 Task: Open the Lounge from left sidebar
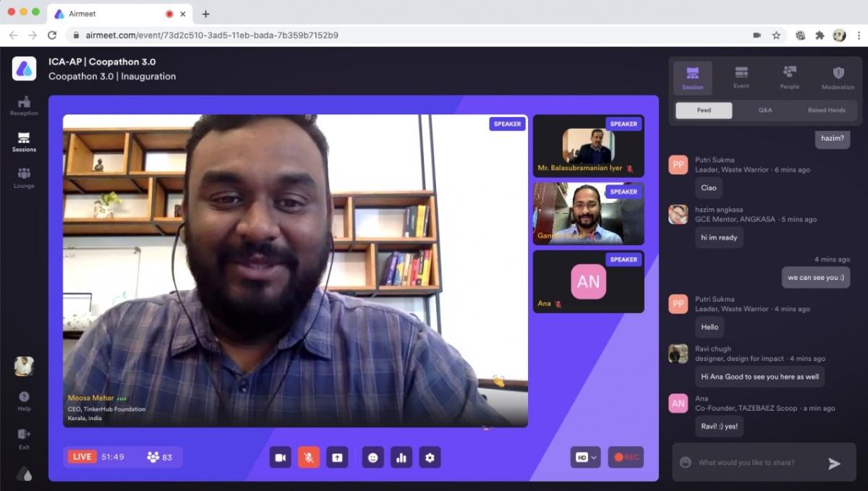(24, 177)
